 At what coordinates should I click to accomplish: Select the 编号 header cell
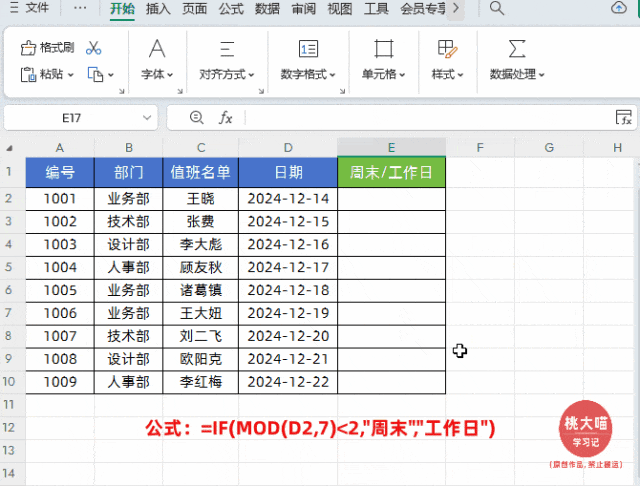(x=60, y=172)
